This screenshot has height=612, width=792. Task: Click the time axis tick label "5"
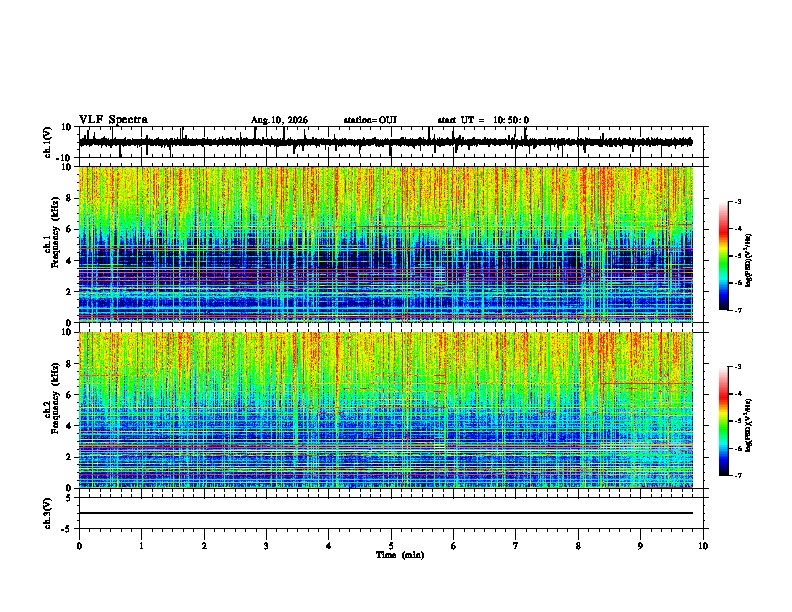click(391, 546)
